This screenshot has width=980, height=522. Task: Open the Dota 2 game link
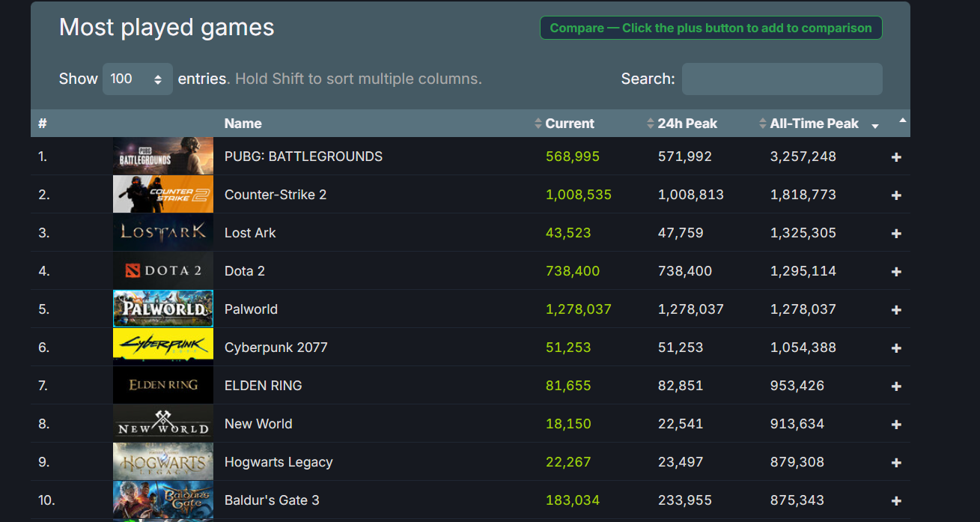click(245, 271)
